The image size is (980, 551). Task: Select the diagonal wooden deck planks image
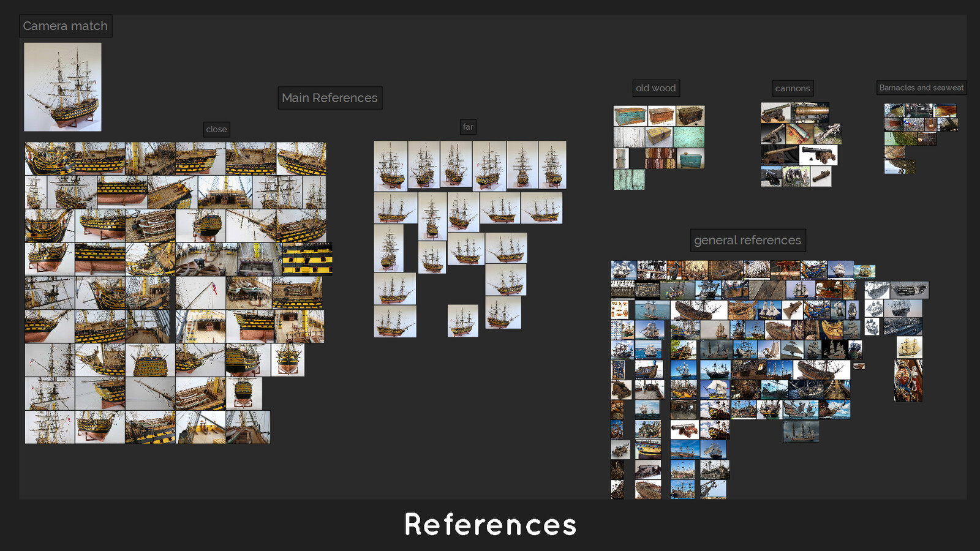(766, 290)
